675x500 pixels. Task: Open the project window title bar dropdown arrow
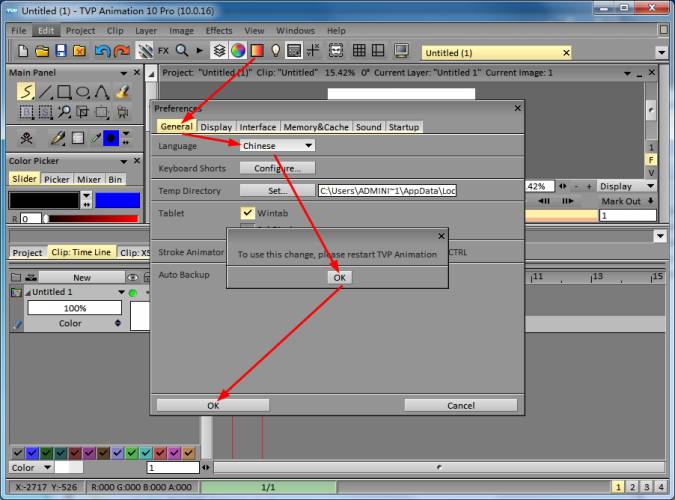click(x=627, y=74)
